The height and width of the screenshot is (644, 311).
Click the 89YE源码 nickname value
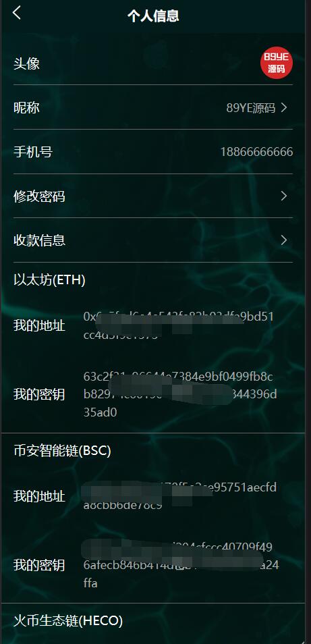click(x=251, y=108)
